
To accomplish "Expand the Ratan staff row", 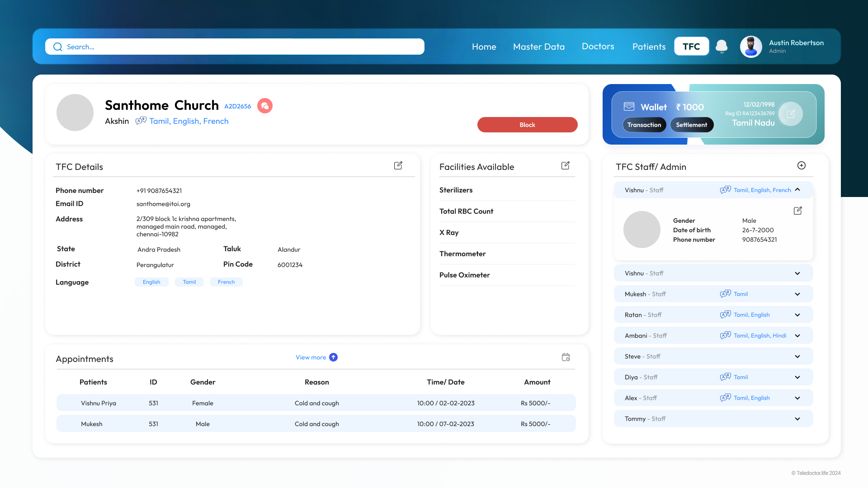I will coord(797,315).
